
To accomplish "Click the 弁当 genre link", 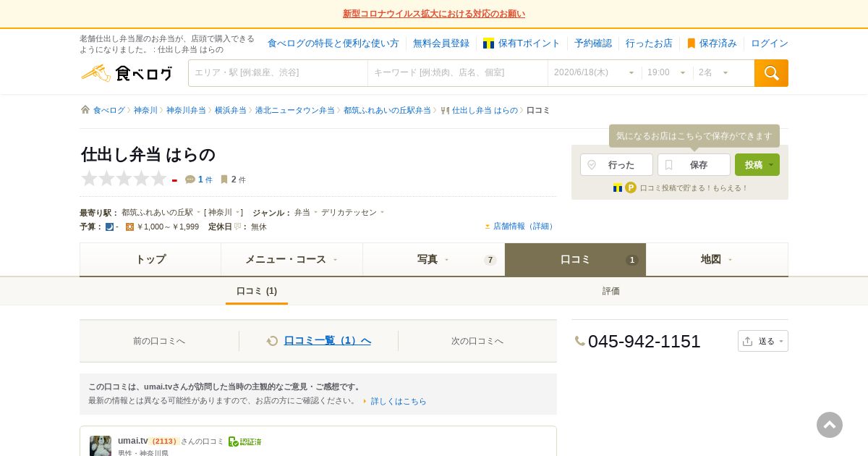I will tap(302, 213).
